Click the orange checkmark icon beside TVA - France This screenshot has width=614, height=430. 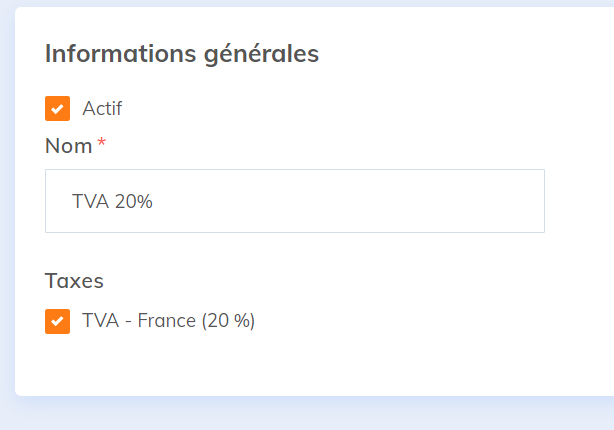click(58, 321)
